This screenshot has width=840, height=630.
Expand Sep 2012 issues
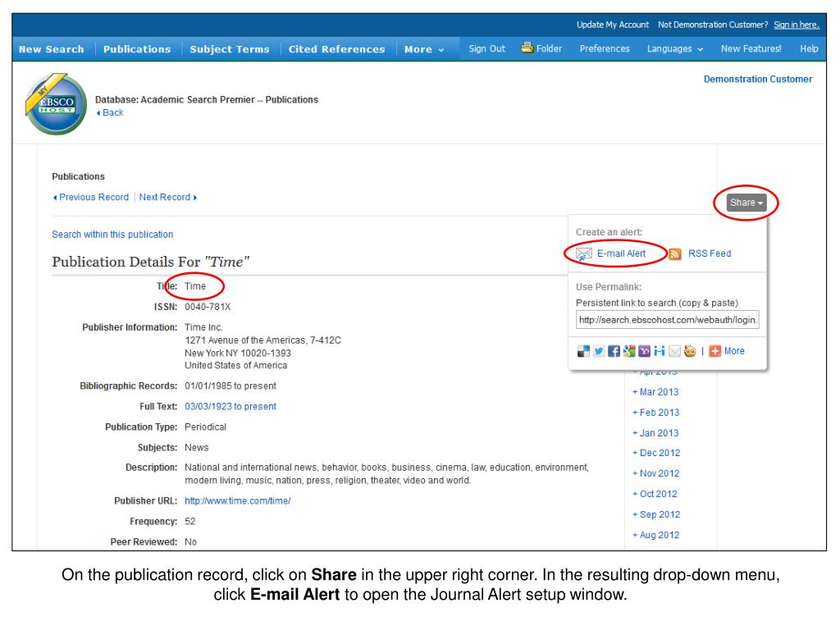(x=656, y=514)
